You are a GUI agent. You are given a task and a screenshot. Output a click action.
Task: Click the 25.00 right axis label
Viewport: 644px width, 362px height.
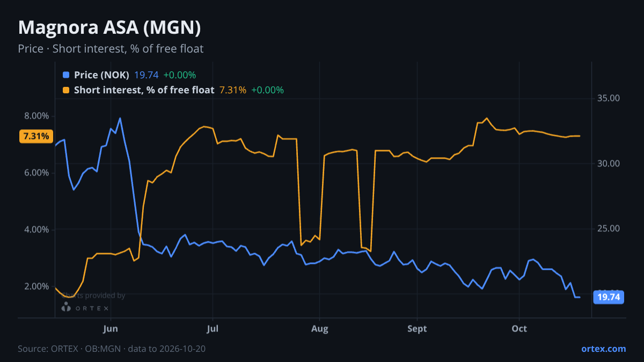click(608, 229)
